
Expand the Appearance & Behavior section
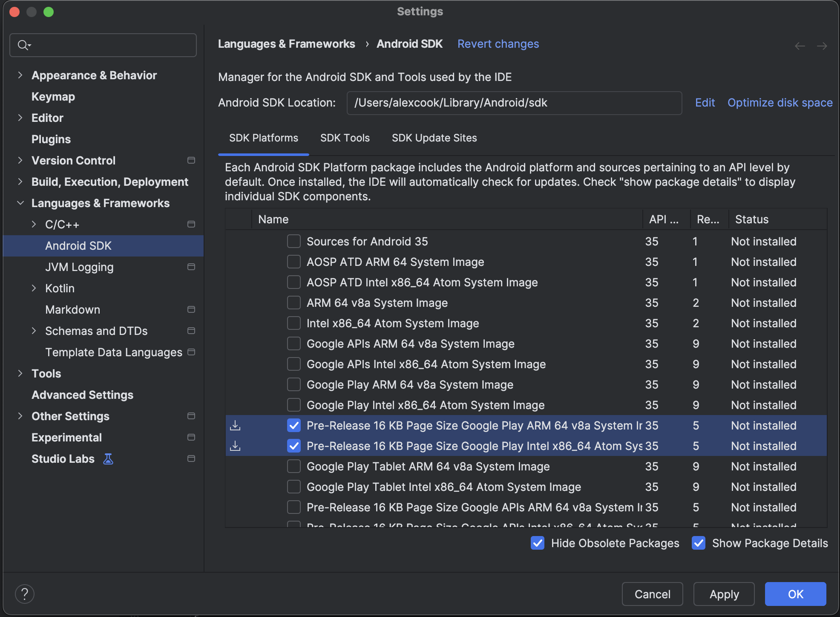(20, 75)
